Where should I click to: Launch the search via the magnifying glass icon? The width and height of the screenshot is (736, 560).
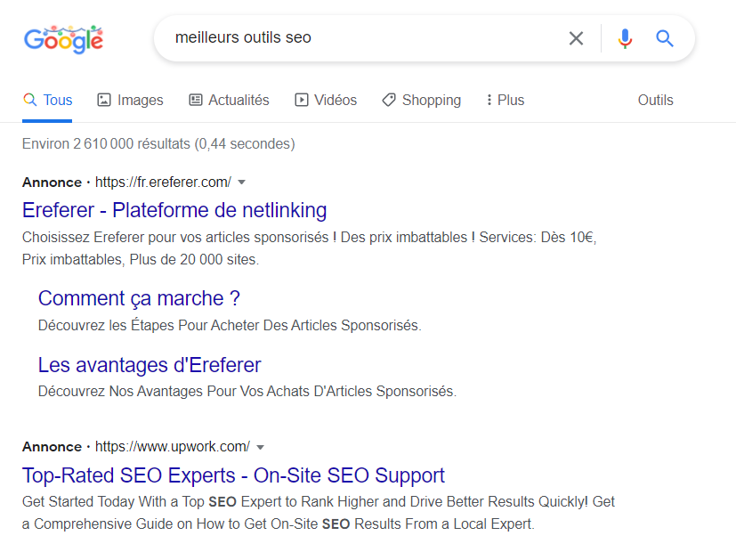664,38
